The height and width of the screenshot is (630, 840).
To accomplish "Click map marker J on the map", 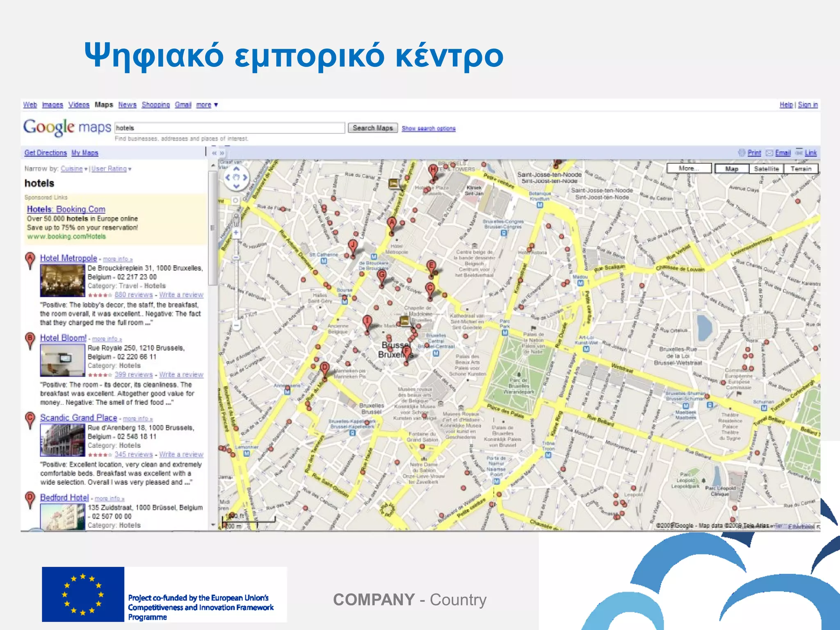I will 353,248.
